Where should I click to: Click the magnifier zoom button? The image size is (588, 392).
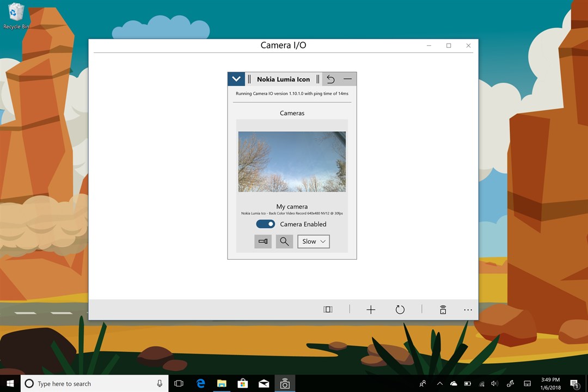click(284, 241)
